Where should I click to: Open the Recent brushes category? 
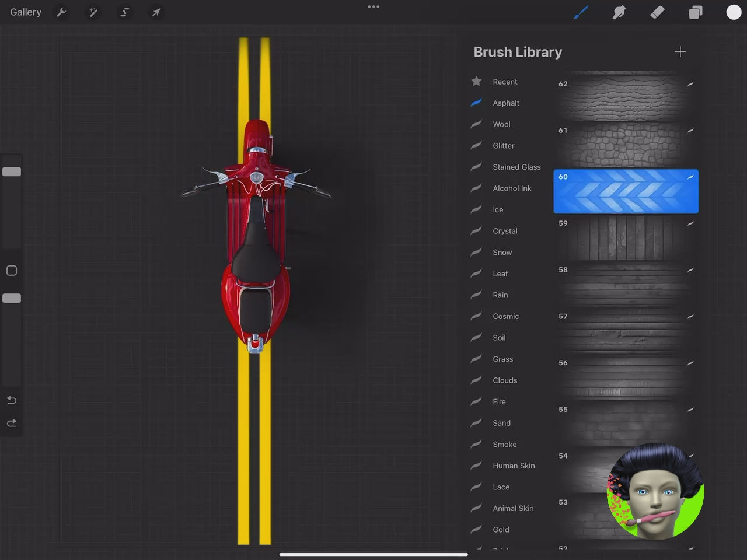click(x=505, y=82)
